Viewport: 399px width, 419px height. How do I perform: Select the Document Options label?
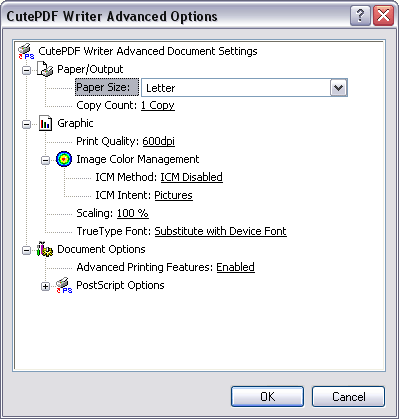click(x=101, y=249)
